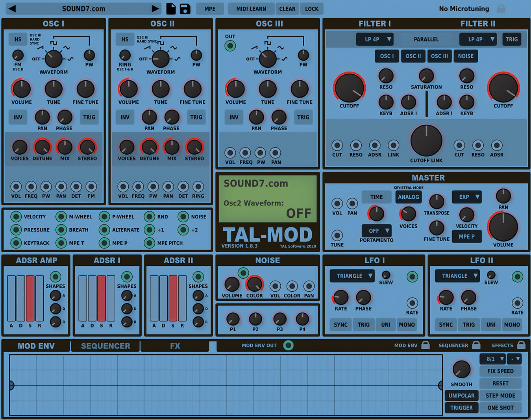Click the MOD ENV lock icon
531x420 pixels.
click(x=426, y=345)
